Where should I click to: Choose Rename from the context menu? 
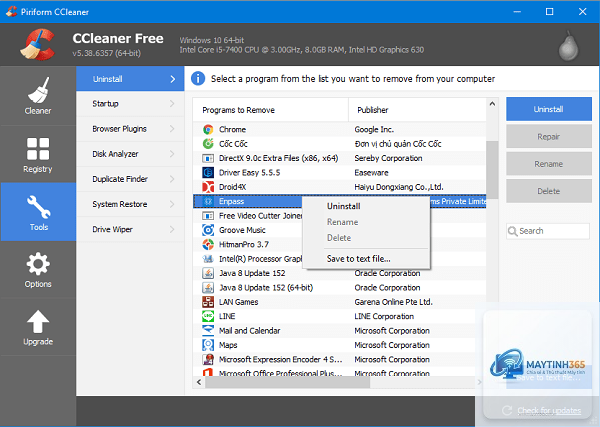(x=366, y=222)
